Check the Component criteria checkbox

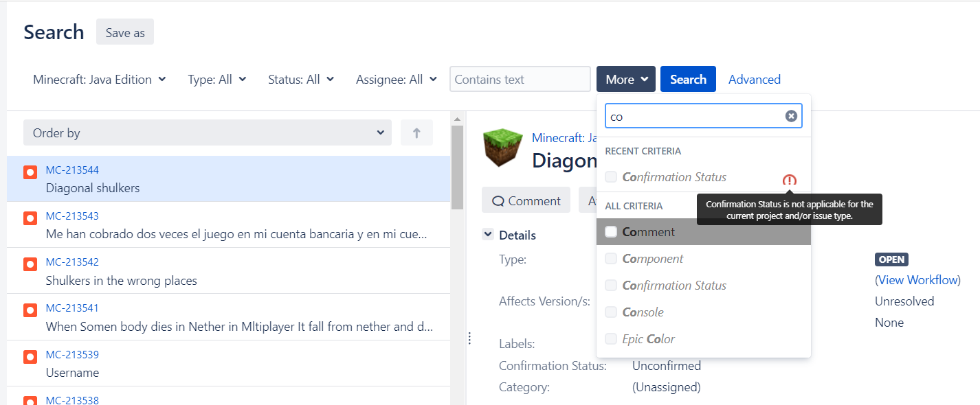click(611, 259)
